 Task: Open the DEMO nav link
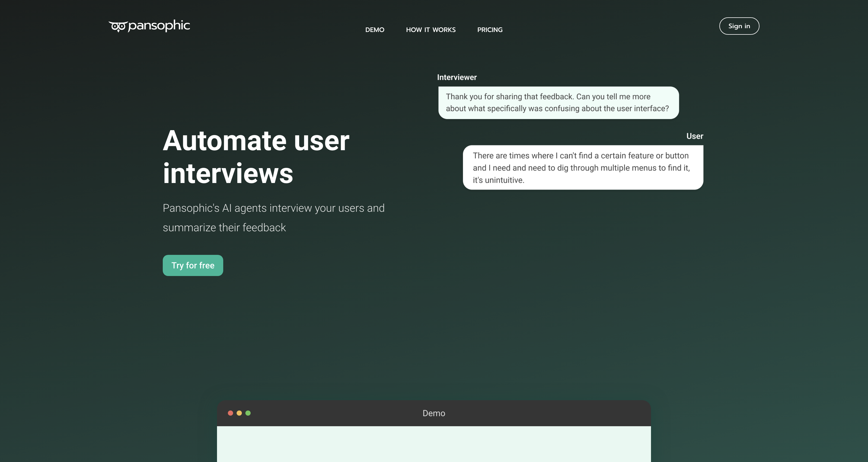pyautogui.click(x=375, y=30)
